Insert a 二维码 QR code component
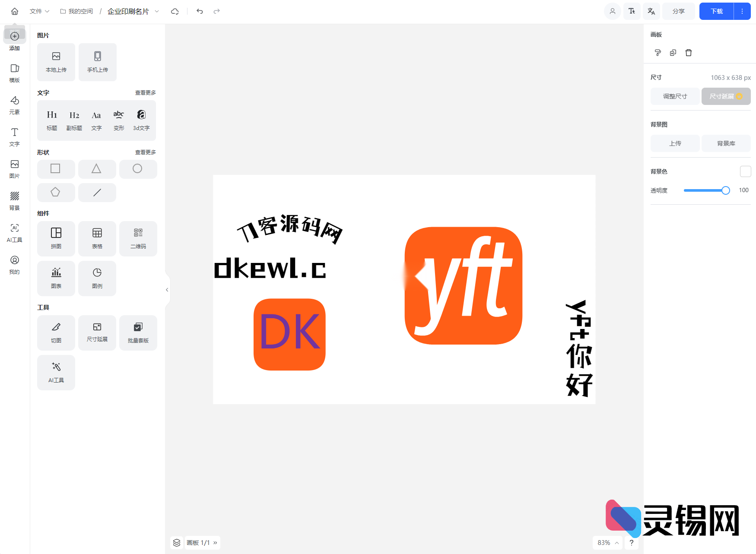Viewport: 756px width, 554px height. pyautogui.click(x=138, y=238)
